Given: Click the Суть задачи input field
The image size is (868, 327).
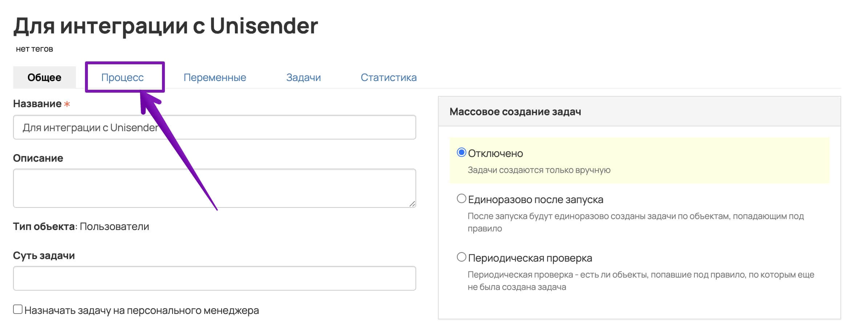Looking at the screenshot, I should [x=215, y=278].
